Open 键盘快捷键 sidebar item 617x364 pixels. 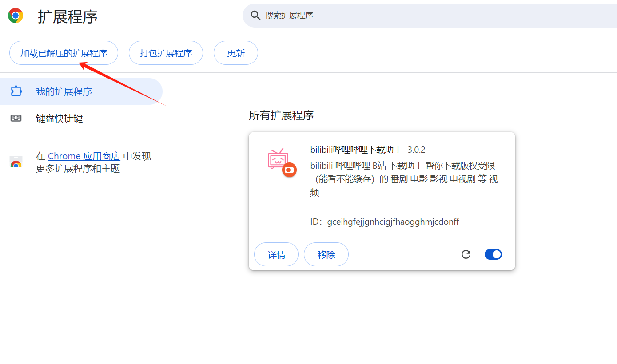pyautogui.click(x=81, y=118)
